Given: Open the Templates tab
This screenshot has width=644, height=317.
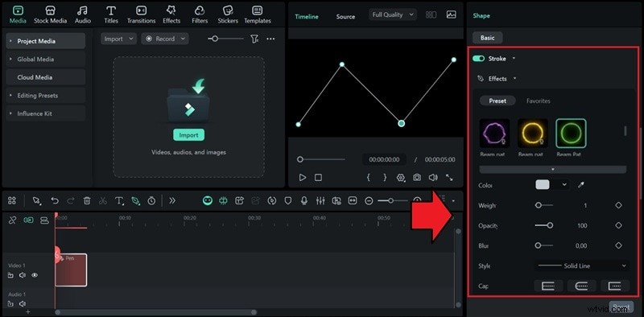Looking at the screenshot, I should tap(258, 14).
